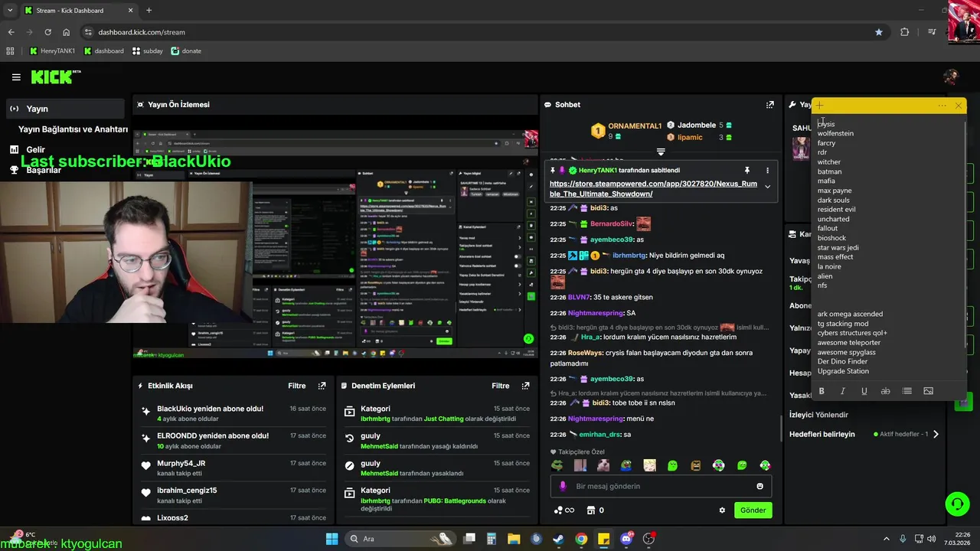Insert the green blob emote
The width and height of the screenshot is (980, 551).
tap(672, 465)
